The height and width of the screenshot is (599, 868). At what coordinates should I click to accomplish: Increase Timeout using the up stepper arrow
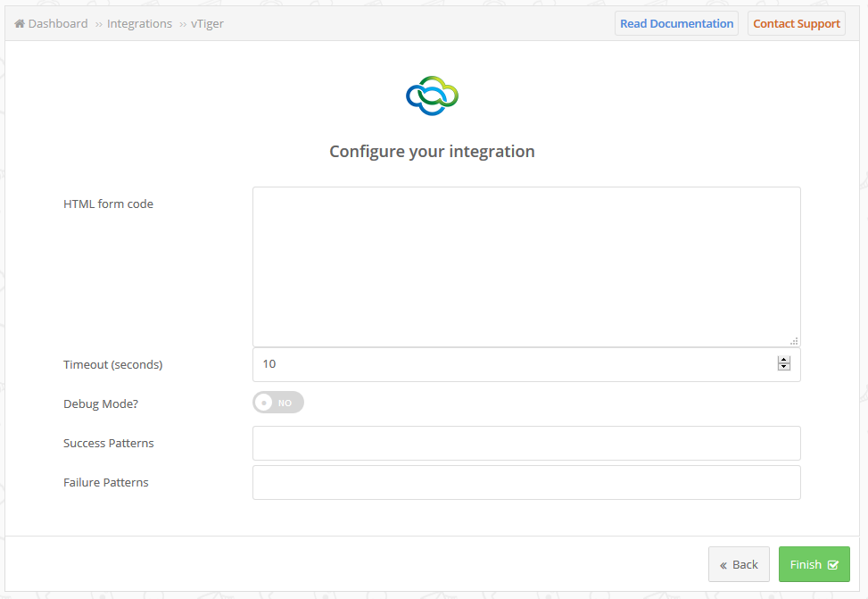coord(784,360)
